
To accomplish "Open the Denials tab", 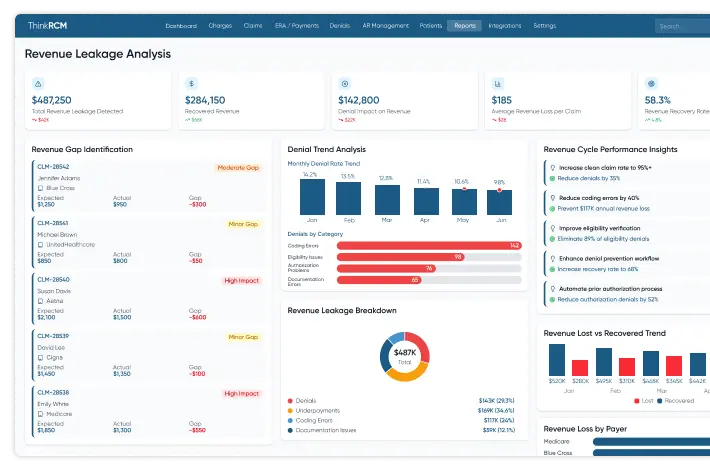I will pyautogui.click(x=340, y=26).
